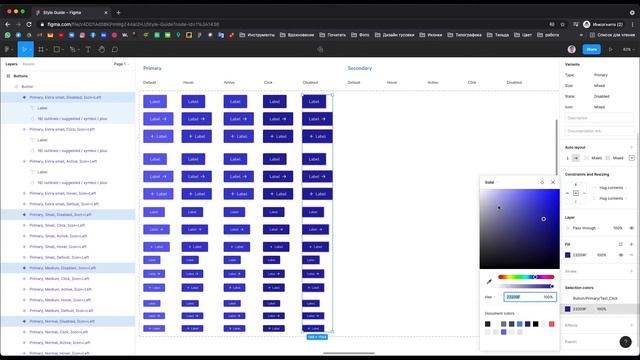Open the Solid fill type dropdown
The image size is (640, 360).
coord(491,182)
